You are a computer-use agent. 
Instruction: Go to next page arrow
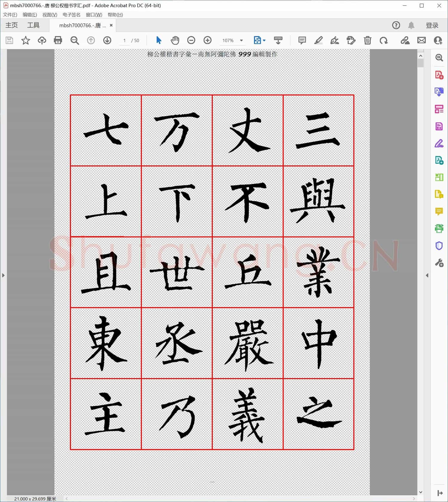tap(107, 40)
